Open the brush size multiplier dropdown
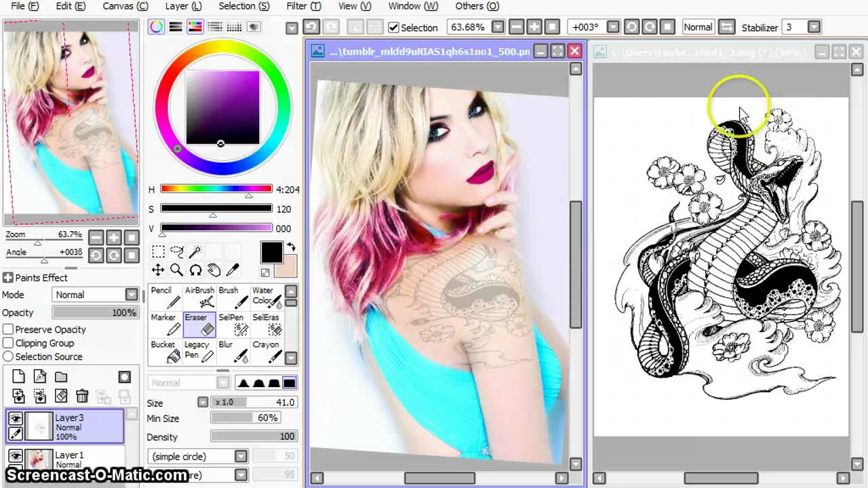The width and height of the screenshot is (868, 488). coord(203,402)
